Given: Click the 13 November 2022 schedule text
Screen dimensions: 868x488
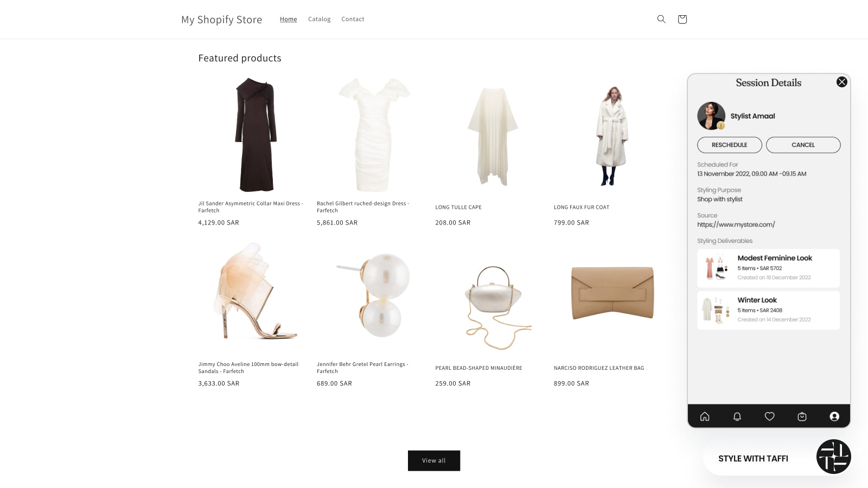Looking at the screenshot, I should click(x=751, y=174).
